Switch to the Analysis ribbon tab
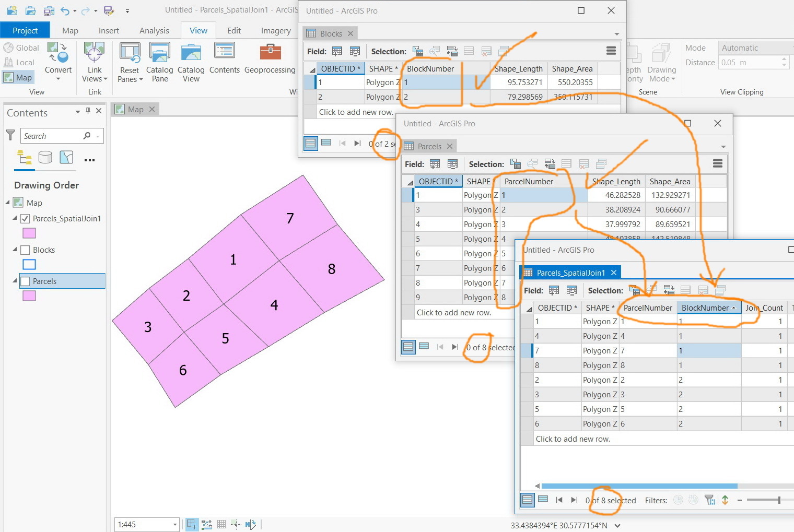Screen dimensions: 794x532 click(154, 30)
